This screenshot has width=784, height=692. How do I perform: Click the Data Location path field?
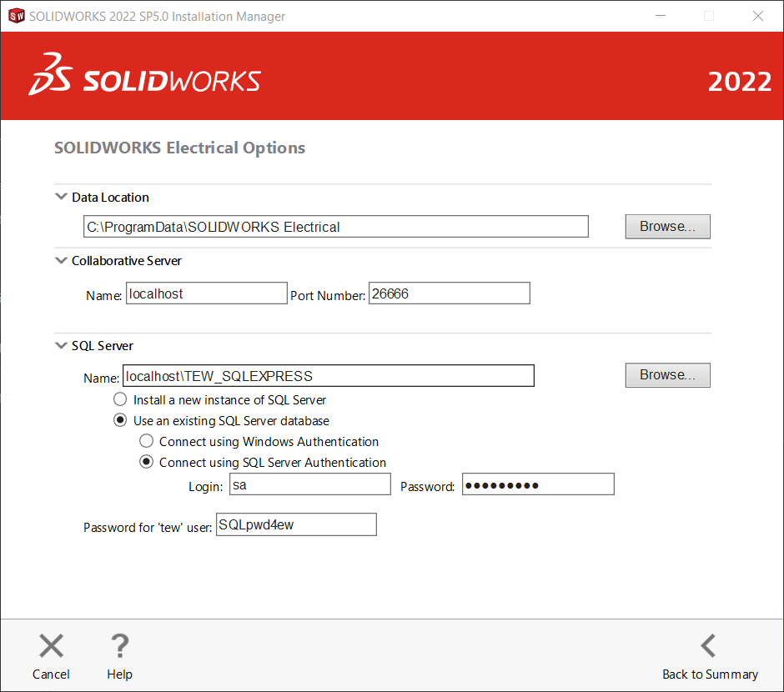[x=336, y=226]
